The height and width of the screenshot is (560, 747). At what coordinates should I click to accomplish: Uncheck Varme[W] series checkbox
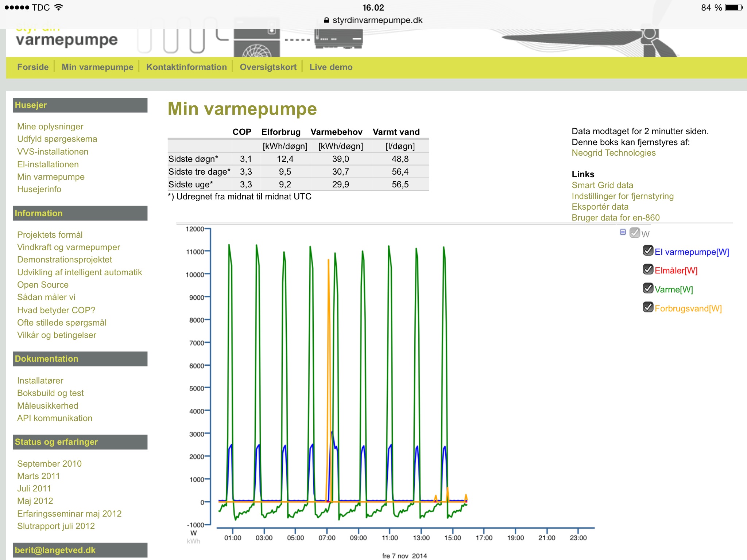click(648, 288)
